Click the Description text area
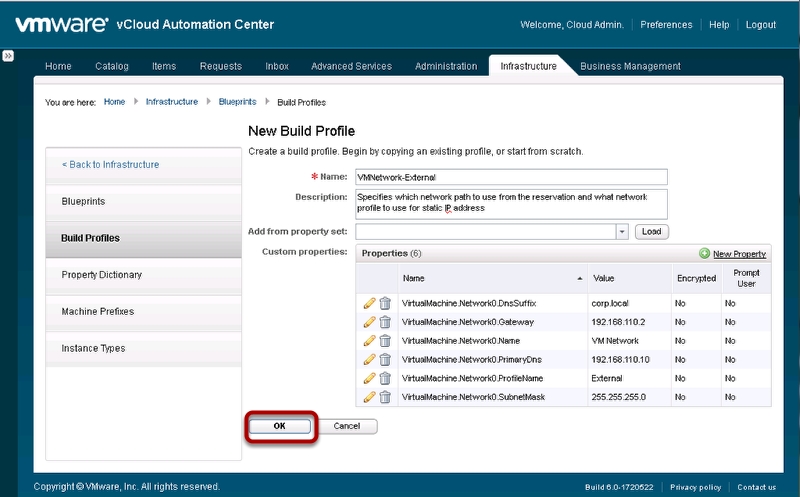 tap(511, 204)
